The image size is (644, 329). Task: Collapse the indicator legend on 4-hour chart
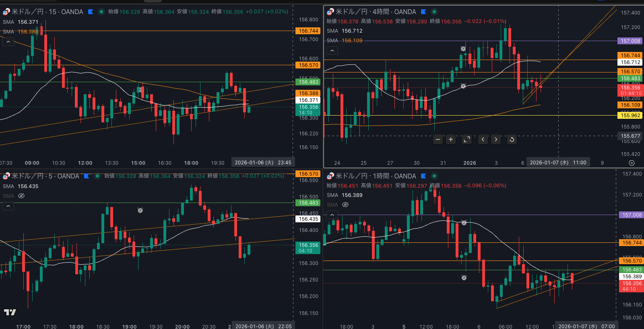coord(332,50)
